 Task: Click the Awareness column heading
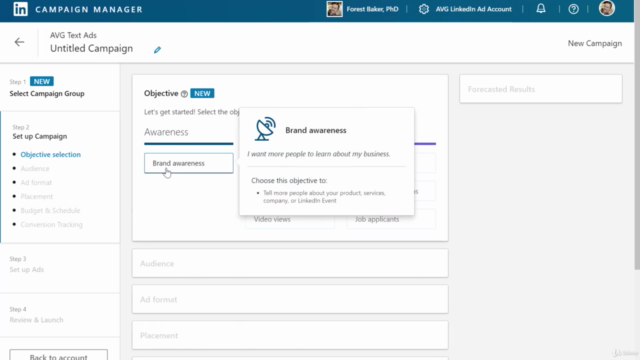(166, 132)
